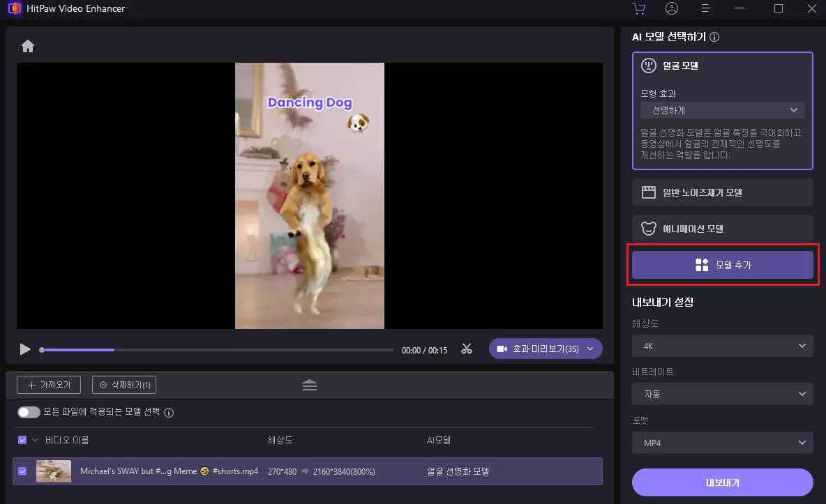Click the Home icon above the preview
The width and height of the screenshot is (826, 504).
(x=28, y=47)
